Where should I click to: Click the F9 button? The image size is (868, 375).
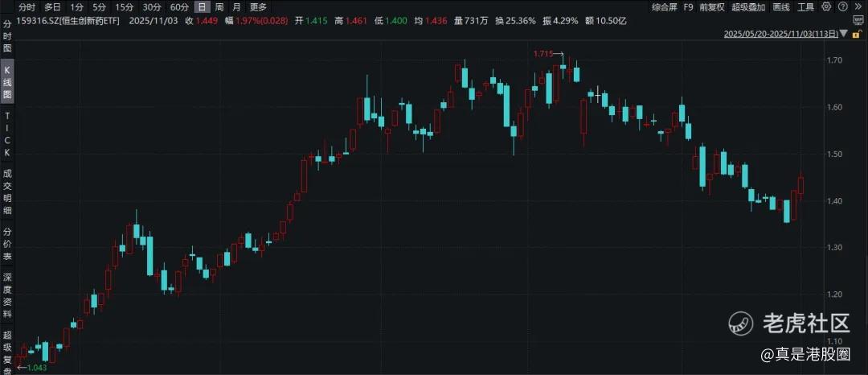(688, 7)
